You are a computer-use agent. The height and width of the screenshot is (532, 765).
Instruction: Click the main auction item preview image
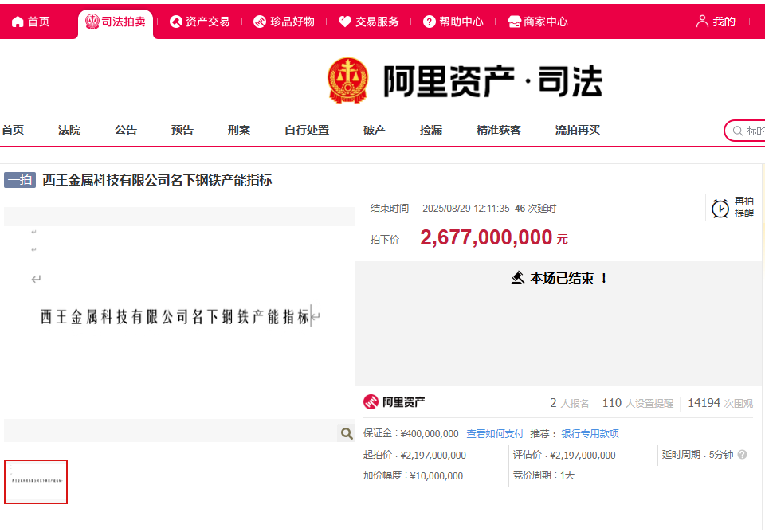pyautogui.click(x=179, y=324)
